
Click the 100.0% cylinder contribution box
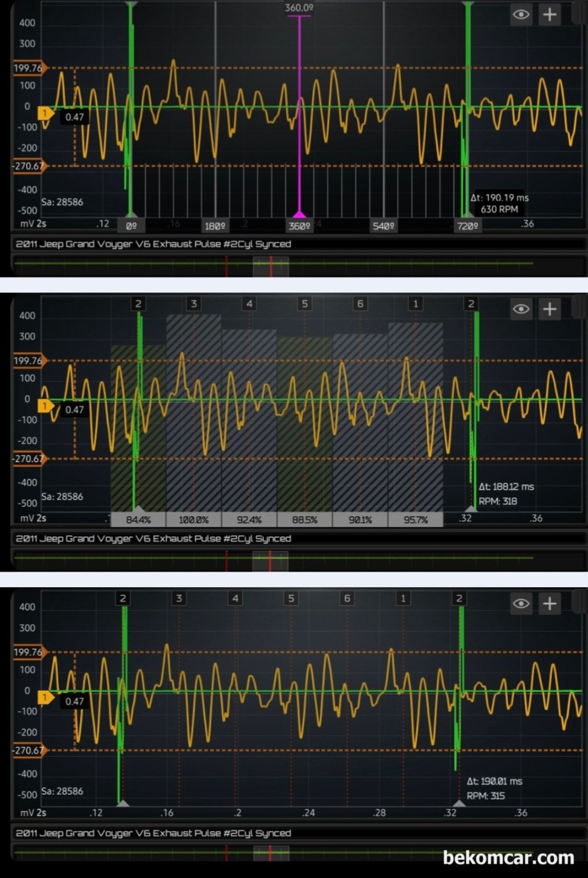194,520
